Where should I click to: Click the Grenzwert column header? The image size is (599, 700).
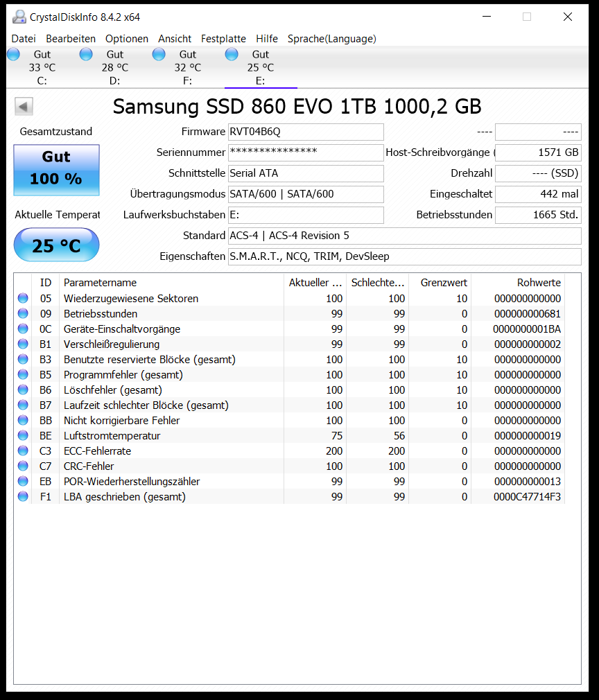(440, 283)
